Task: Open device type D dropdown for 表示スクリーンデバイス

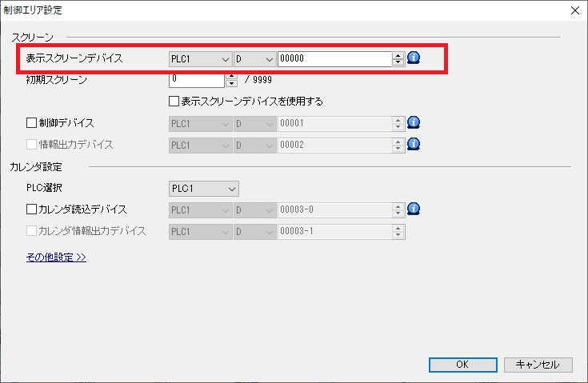Action: 254,58
